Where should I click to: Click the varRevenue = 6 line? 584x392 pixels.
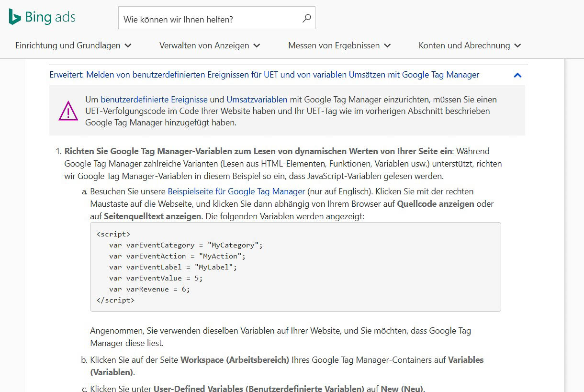coord(149,289)
